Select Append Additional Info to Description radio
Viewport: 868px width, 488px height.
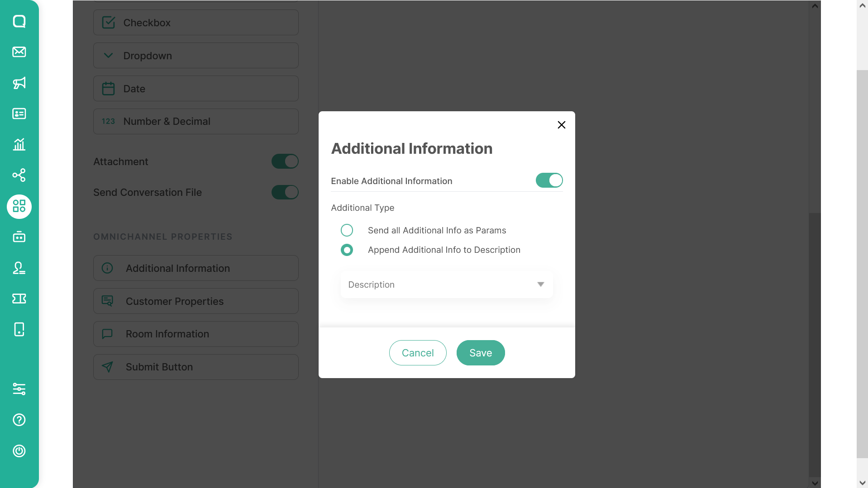pyautogui.click(x=347, y=250)
